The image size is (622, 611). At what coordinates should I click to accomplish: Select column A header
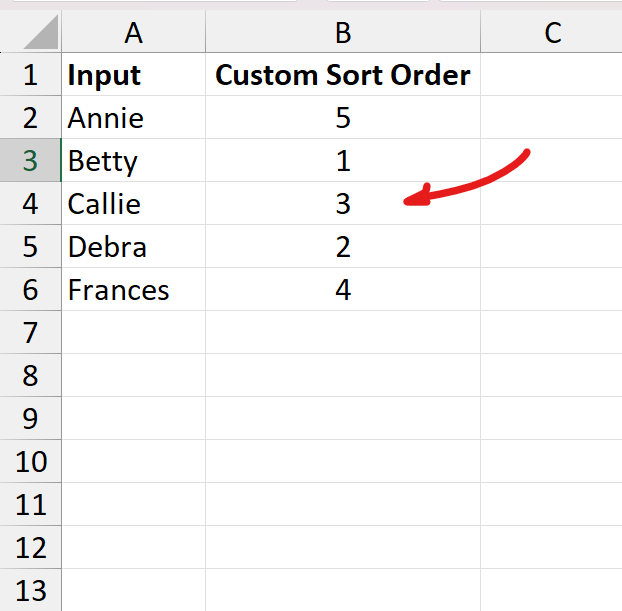[x=133, y=33]
